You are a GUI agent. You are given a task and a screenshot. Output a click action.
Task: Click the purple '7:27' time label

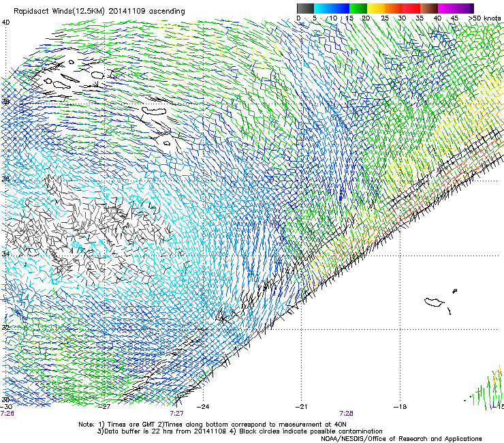tap(177, 414)
